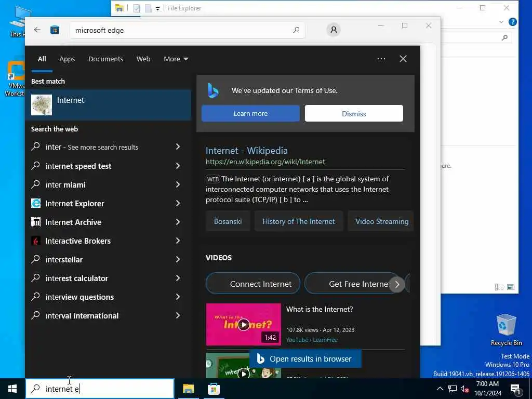The width and height of the screenshot is (532, 399).
Task: Open the File Explorer help question icon
Action: (513, 22)
